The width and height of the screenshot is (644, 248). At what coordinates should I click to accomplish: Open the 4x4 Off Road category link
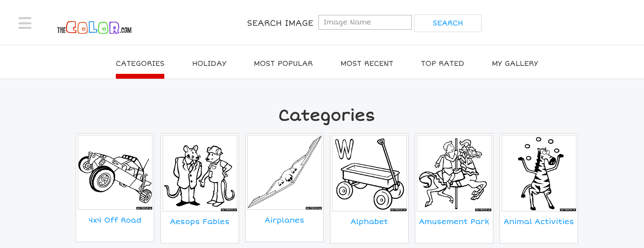[115, 220]
